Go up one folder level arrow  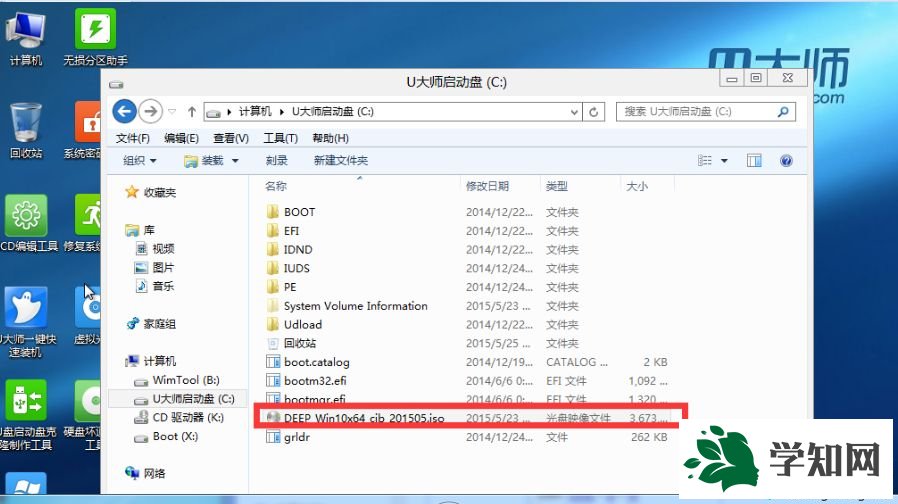[x=192, y=112]
